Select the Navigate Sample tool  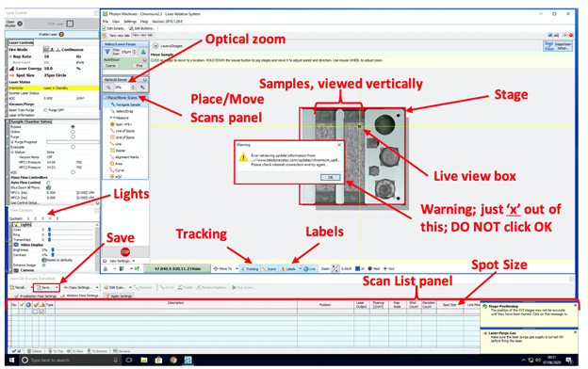(125, 104)
